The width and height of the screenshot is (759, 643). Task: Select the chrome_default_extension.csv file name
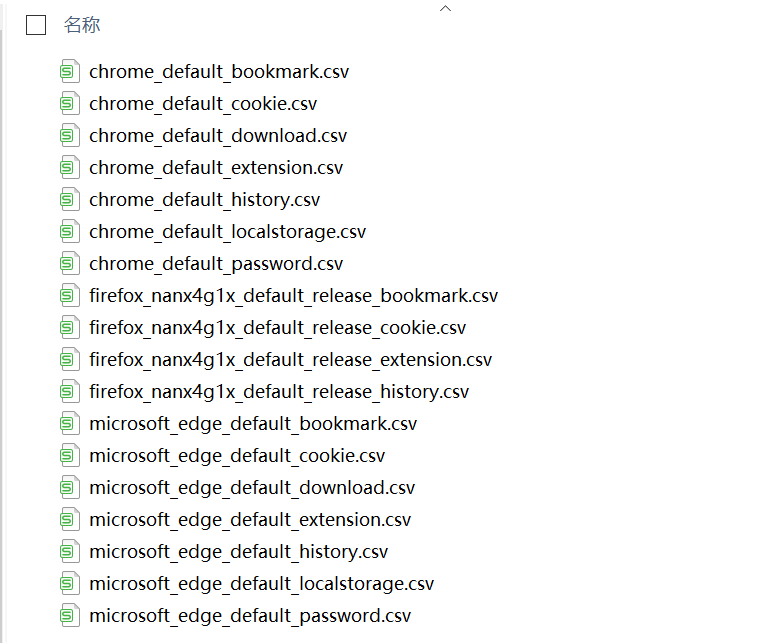[x=216, y=168]
